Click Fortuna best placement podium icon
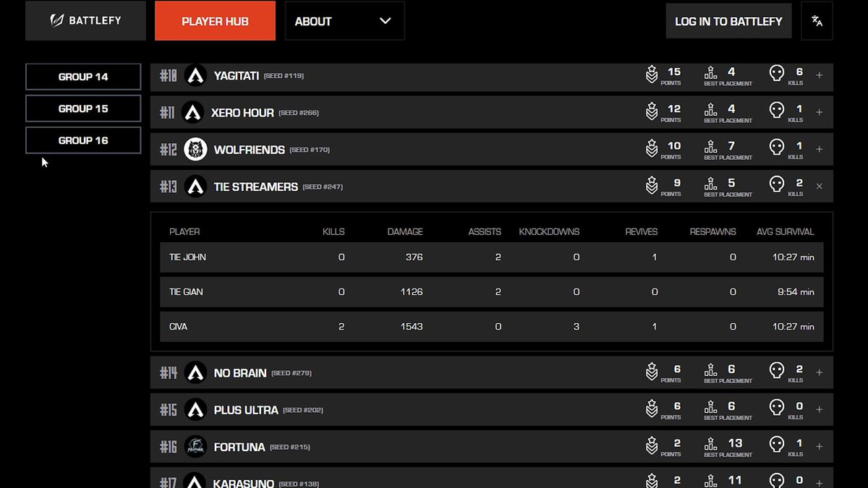This screenshot has width=868, height=488. [710, 444]
